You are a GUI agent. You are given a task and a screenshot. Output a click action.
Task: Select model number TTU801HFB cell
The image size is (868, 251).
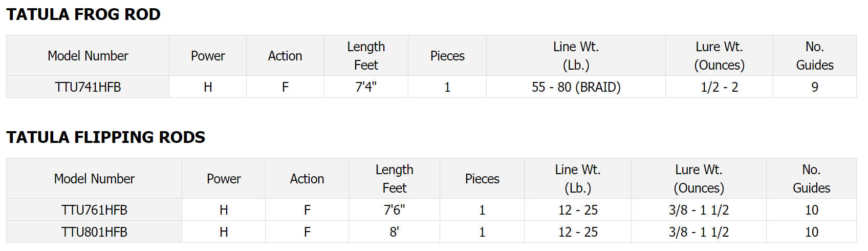tap(94, 232)
